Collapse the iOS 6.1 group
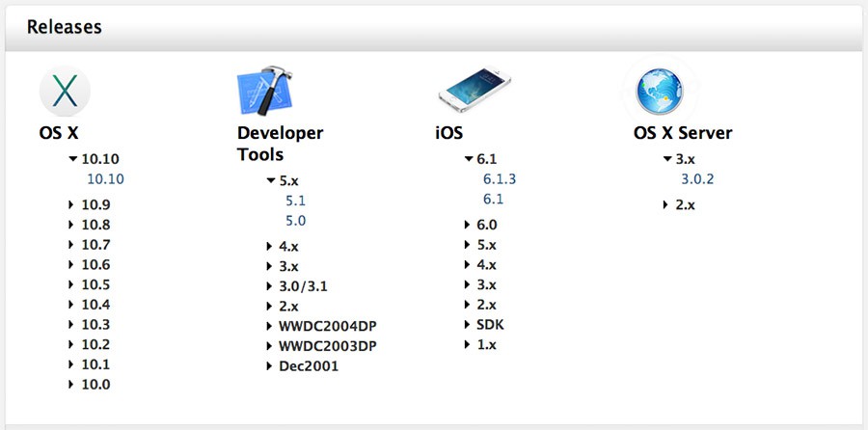Image resolution: width=868 pixels, height=430 pixels. point(469,159)
